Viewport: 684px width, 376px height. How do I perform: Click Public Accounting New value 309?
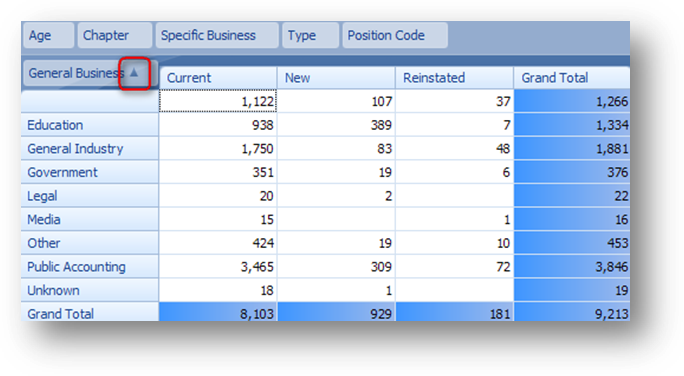point(336,267)
